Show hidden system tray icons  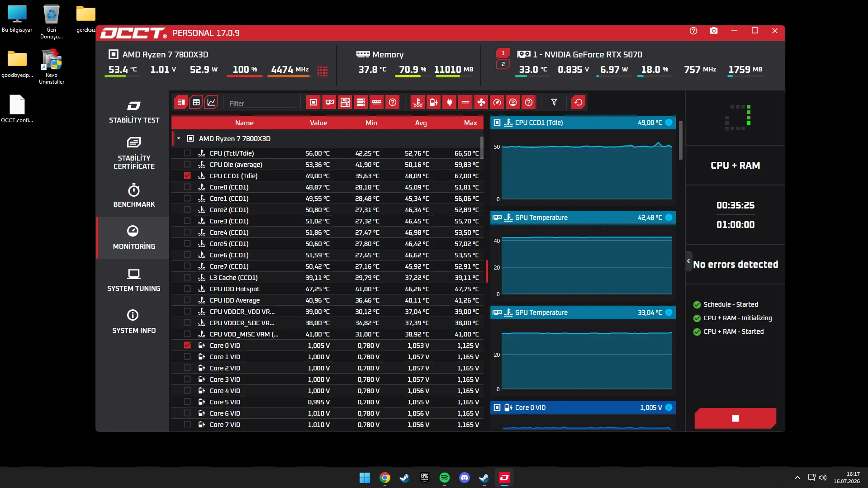(x=797, y=478)
